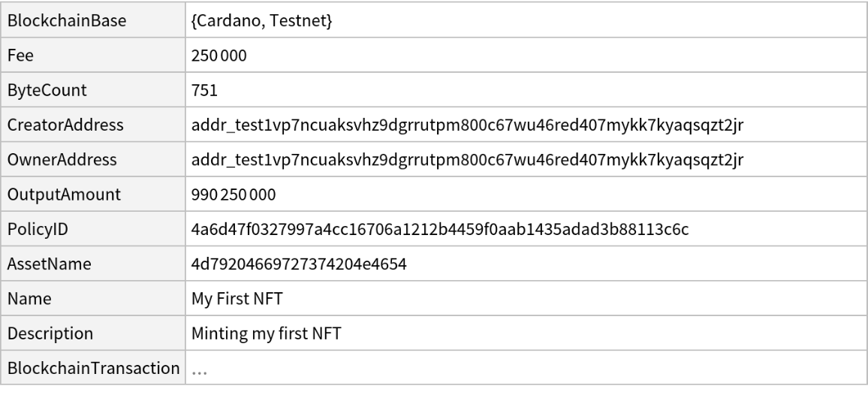Screen dimensions: 868x407
Task: Select the "Minting my first NFT" description
Action: tap(266, 333)
